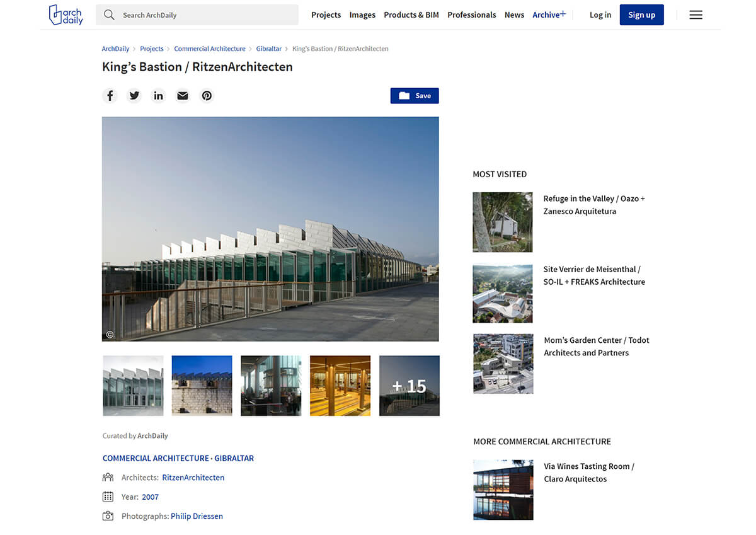Click the Sign up button
Image resolution: width=756 pixels, height=535 pixels.
[x=641, y=15]
